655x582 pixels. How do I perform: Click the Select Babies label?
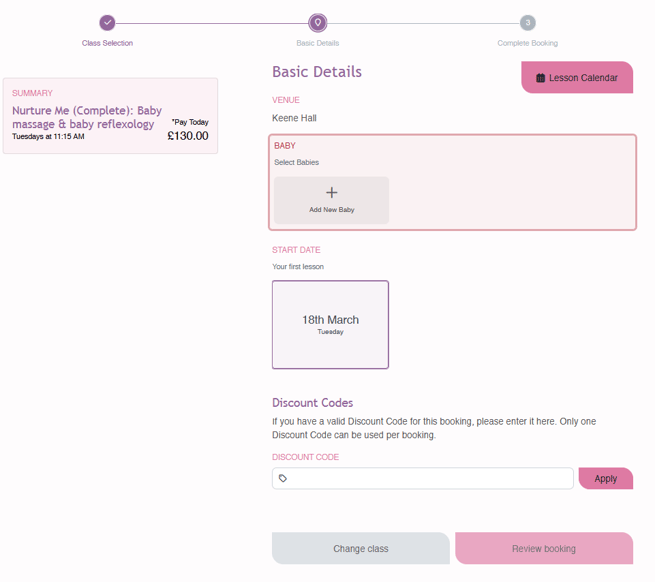pos(296,162)
